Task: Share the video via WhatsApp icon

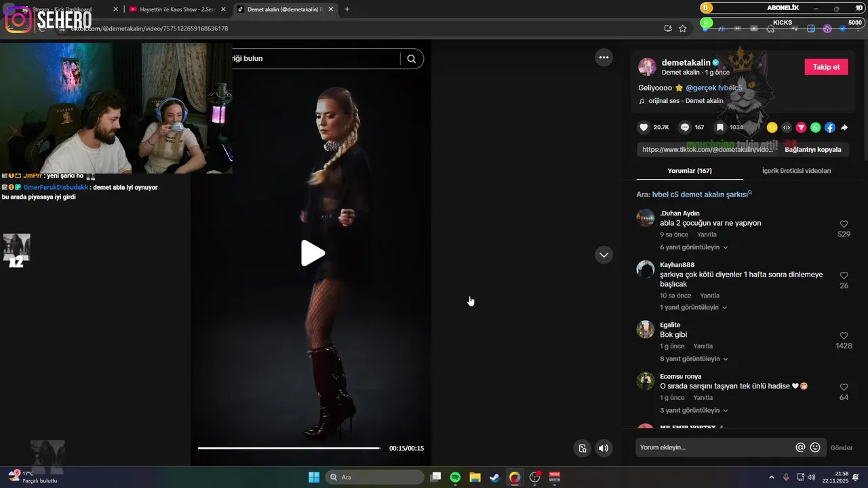Action: [815, 127]
